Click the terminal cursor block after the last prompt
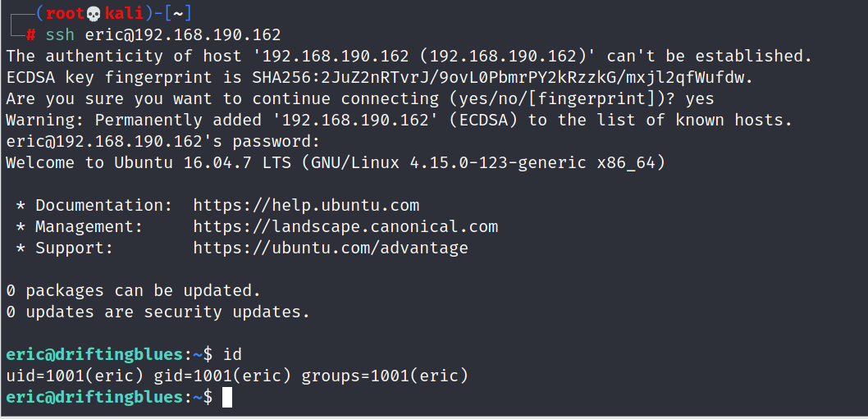 pos(227,398)
